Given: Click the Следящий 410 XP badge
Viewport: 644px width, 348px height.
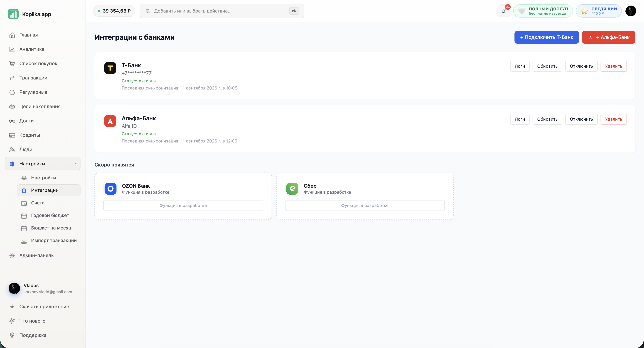Looking at the screenshot, I should click(599, 11).
